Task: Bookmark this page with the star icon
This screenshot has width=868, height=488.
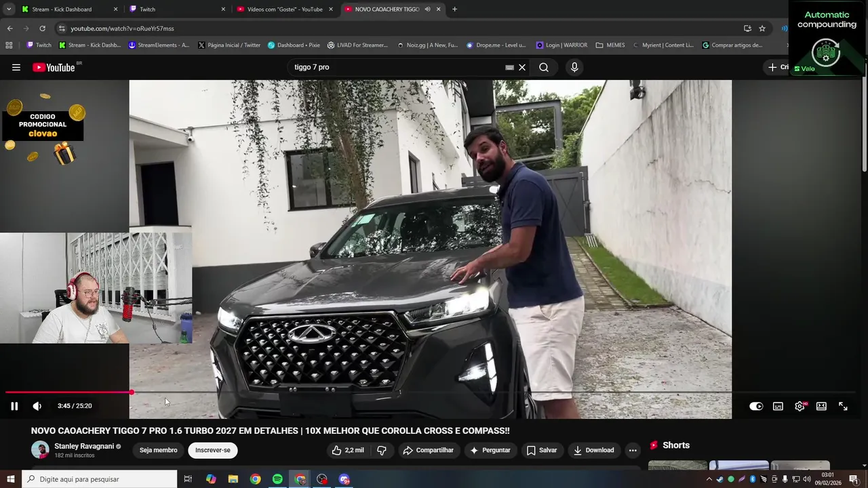Action: pyautogui.click(x=762, y=28)
